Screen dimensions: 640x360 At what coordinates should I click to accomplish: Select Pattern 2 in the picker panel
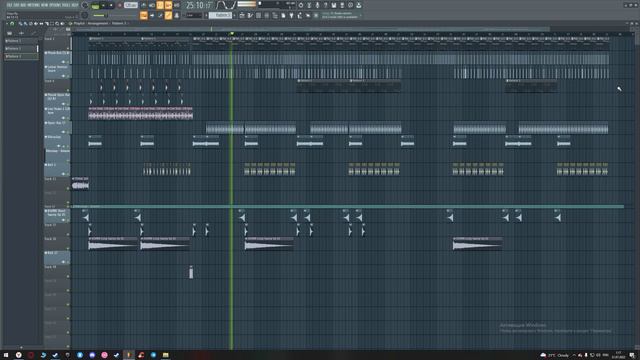(x=20, y=48)
